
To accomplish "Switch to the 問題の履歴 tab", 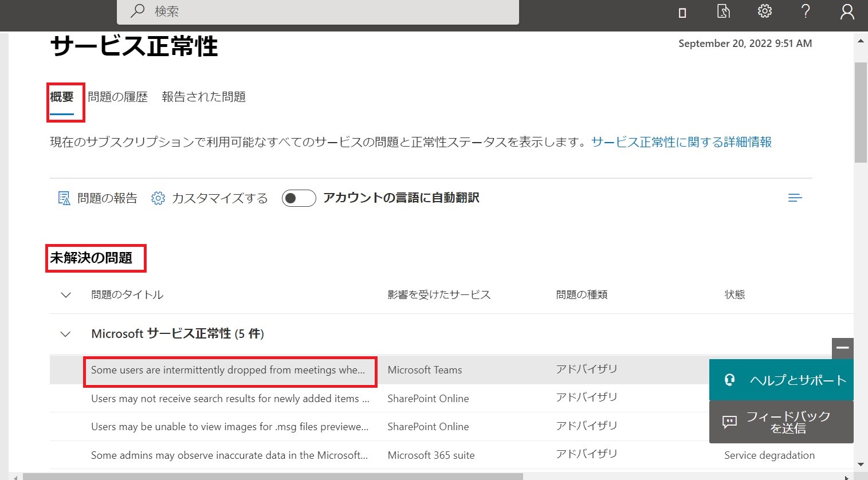I will pos(117,97).
